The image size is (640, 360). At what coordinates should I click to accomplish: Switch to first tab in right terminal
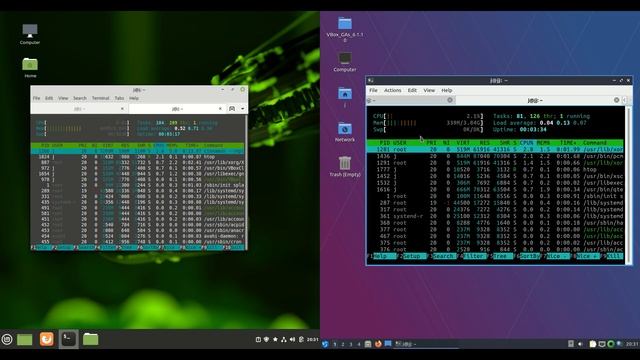click(x=410, y=100)
